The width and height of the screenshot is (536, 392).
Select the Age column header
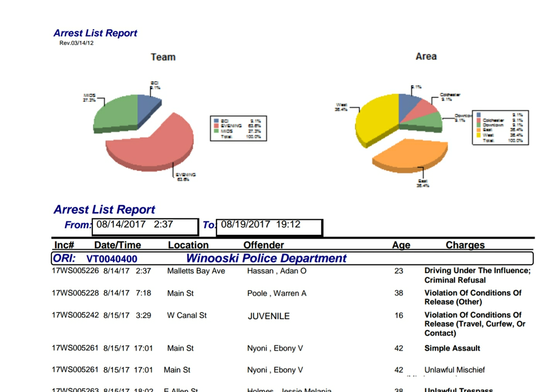[x=401, y=245]
